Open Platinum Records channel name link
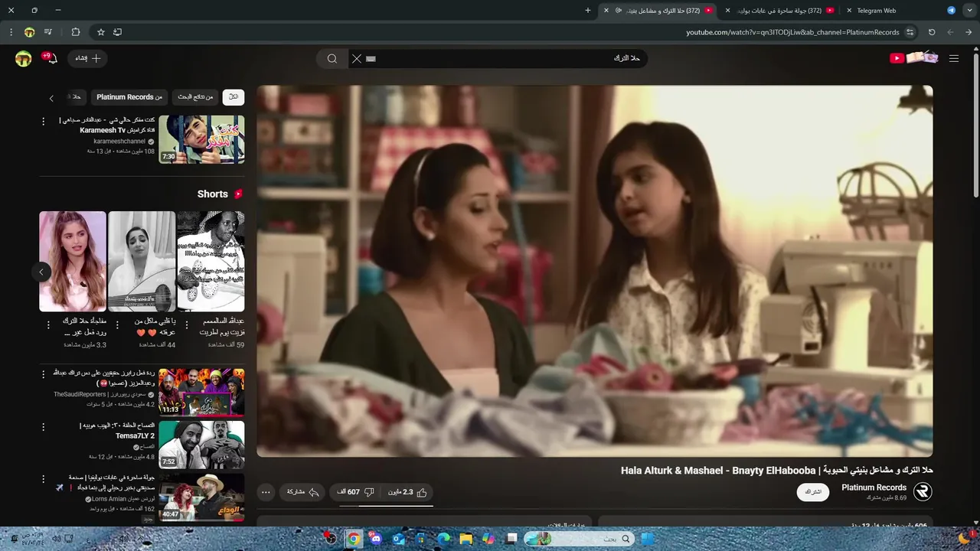The width and height of the screenshot is (980, 551). click(x=874, y=487)
